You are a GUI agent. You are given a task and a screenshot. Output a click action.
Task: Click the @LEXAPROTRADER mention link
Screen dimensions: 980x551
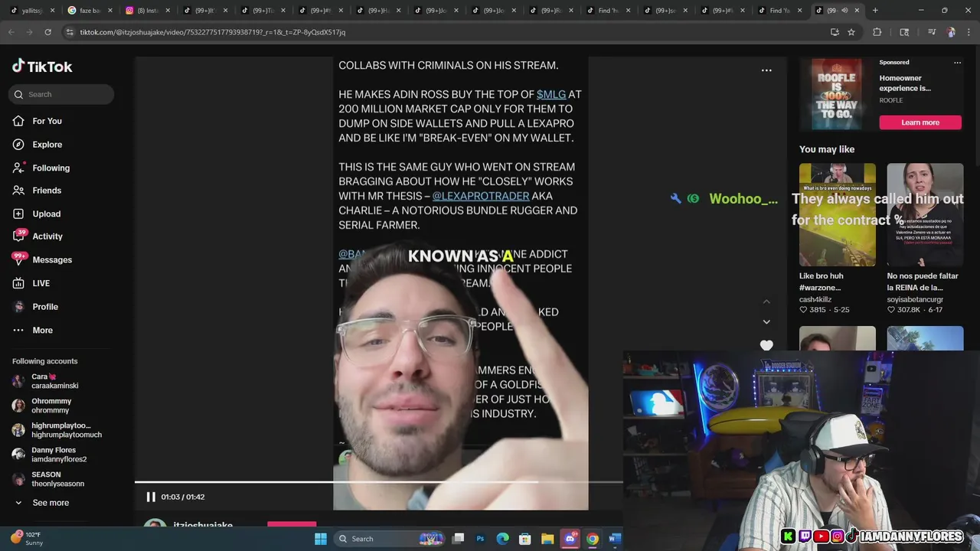481,196
